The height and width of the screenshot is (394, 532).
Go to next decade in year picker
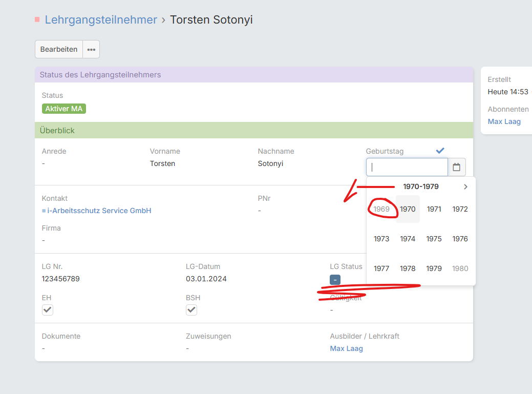465,186
